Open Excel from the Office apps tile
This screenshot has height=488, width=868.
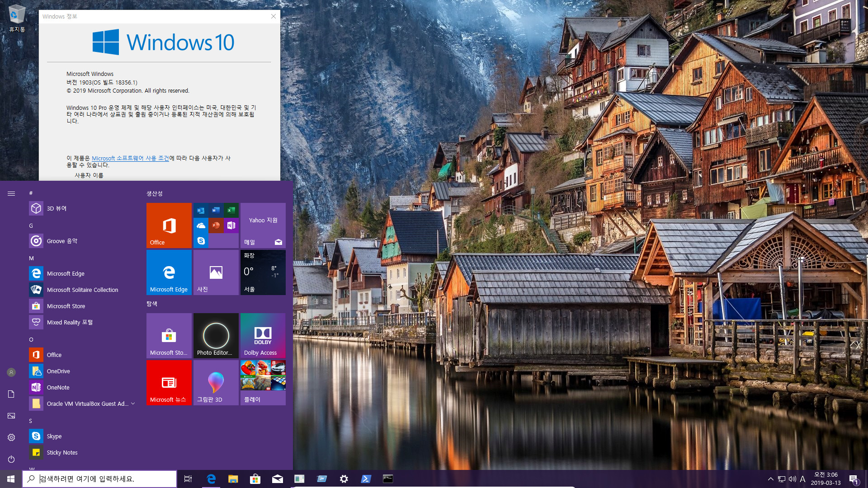tap(231, 210)
